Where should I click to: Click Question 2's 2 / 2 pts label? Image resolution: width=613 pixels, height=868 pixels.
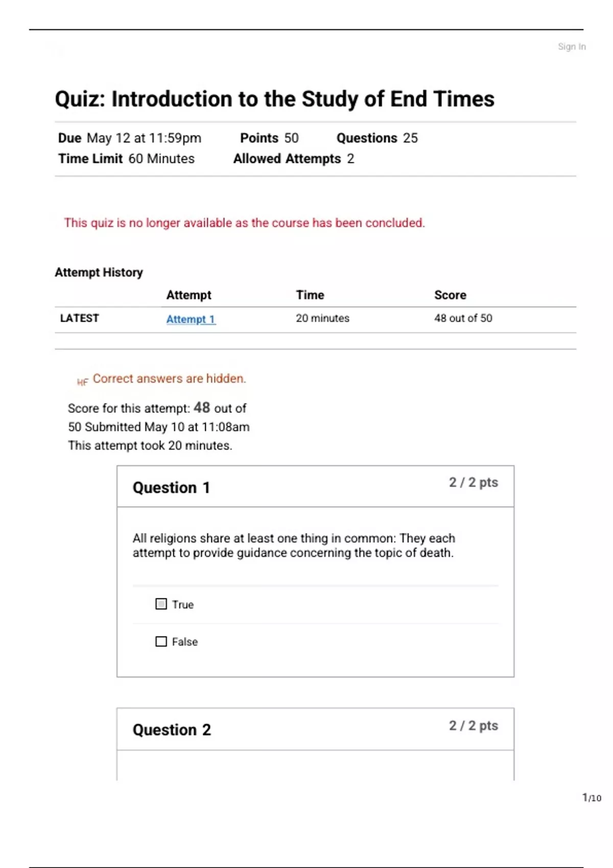pyautogui.click(x=473, y=726)
